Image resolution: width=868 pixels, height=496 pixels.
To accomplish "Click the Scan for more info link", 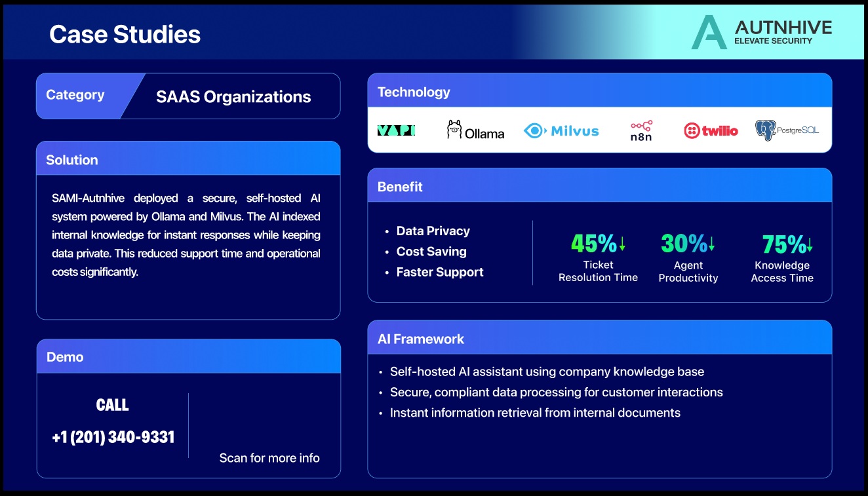I will click(269, 458).
